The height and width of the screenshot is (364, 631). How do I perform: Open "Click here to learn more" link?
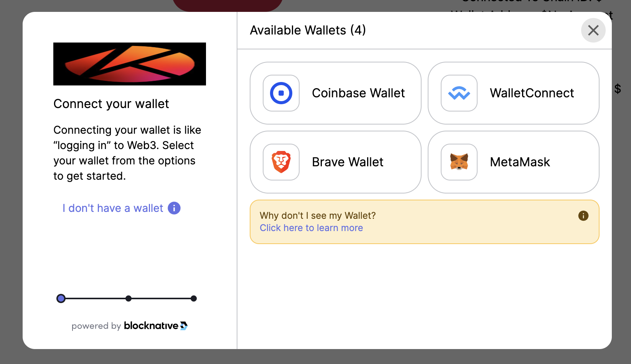[x=311, y=228]
